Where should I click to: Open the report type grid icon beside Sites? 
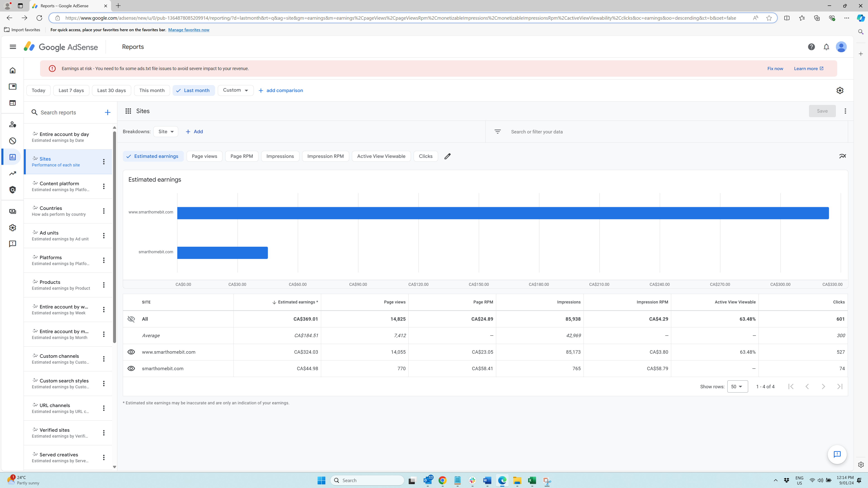[128, 111]
